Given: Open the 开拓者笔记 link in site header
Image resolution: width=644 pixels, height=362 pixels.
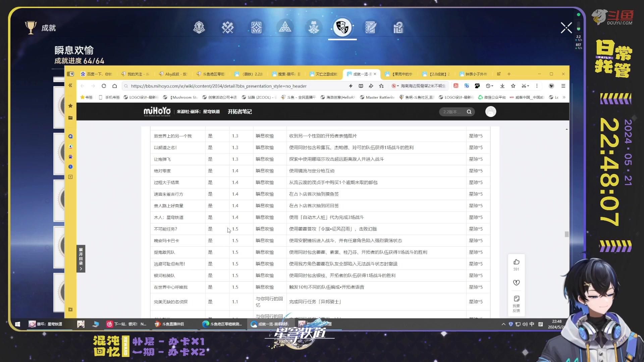Looking at the screenshot, I should 240,112.
